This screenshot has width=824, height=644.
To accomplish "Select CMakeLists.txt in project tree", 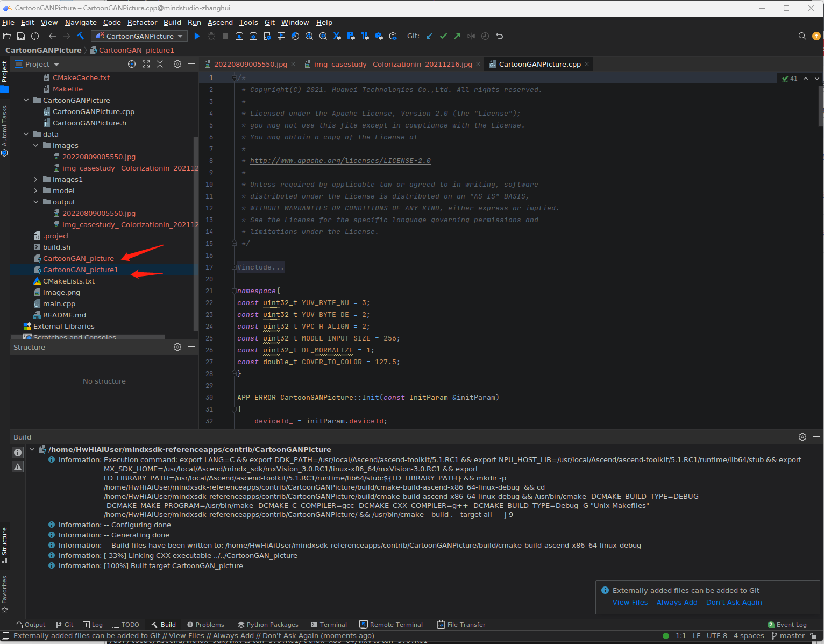I will point(69,281).
